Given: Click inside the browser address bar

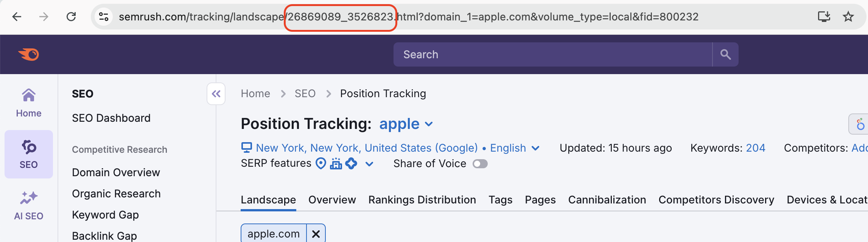Looking at the screenshot, I should pyautogui.click(x=530, y=16).
